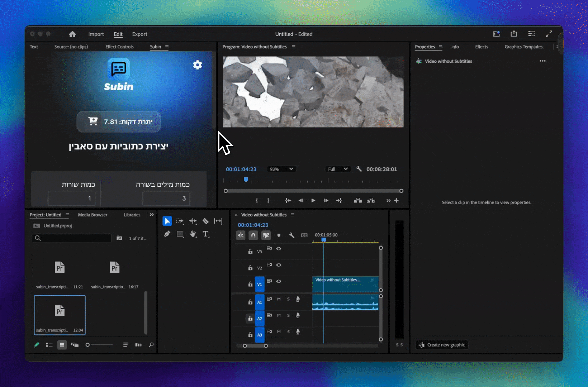Toggle V3 track output eye

point(279,249)
